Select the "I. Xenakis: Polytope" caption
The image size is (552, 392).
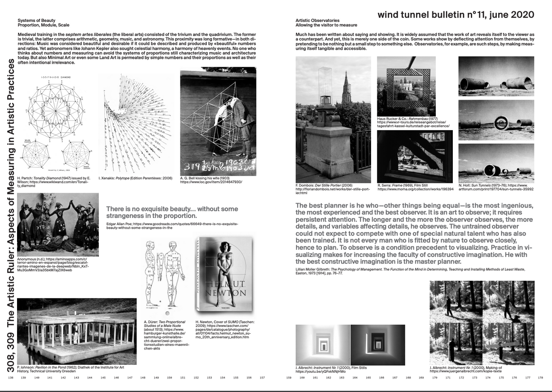(136, 178)
